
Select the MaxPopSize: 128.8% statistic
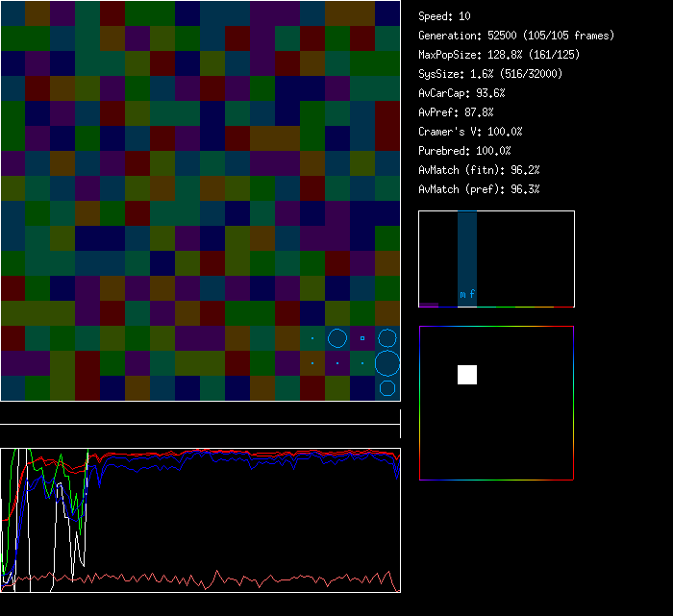(499, 55)
